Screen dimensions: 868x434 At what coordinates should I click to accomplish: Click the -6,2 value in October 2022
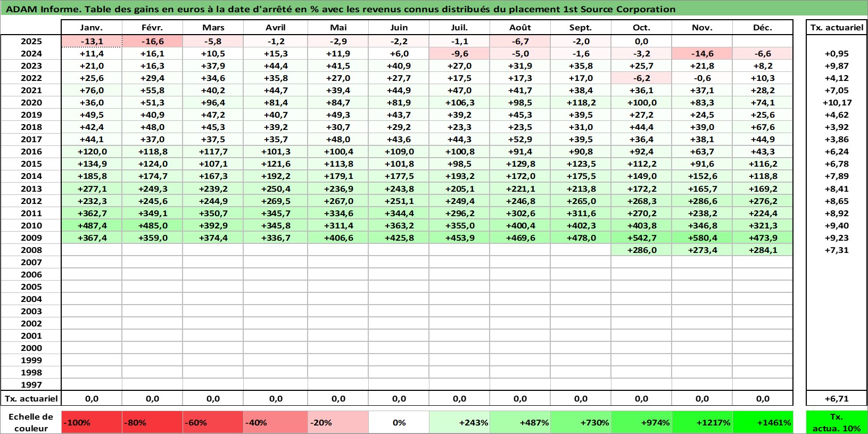pyautogui.click(x=641, y=78)
